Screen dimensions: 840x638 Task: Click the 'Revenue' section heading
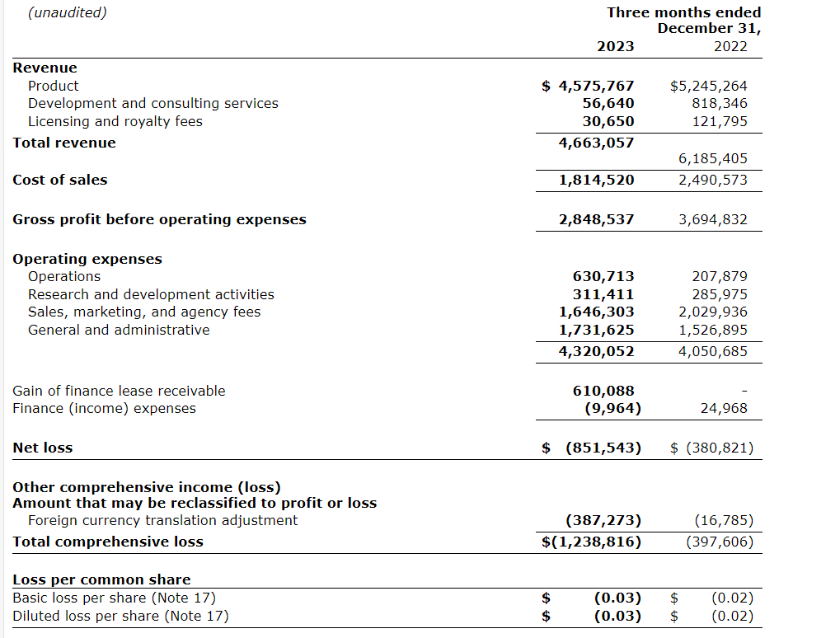coord(45,68)
